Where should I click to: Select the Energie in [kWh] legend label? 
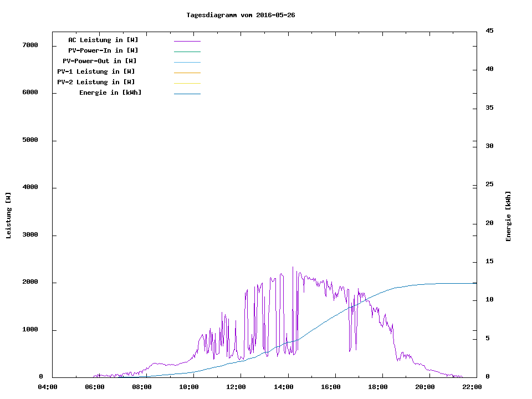(110, 93)
